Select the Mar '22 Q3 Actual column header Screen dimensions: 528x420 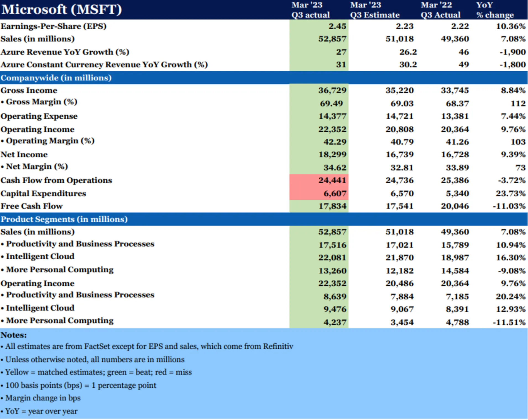pos(441,10)
